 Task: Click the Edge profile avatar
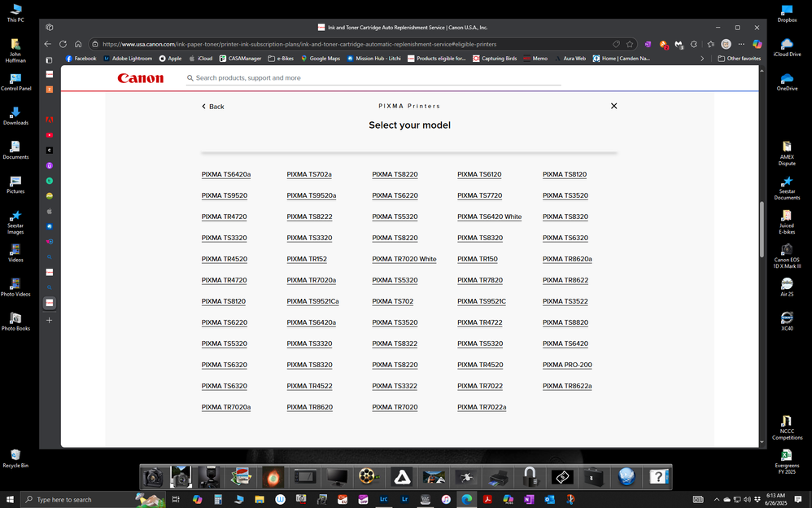click(x=727, y=43)
